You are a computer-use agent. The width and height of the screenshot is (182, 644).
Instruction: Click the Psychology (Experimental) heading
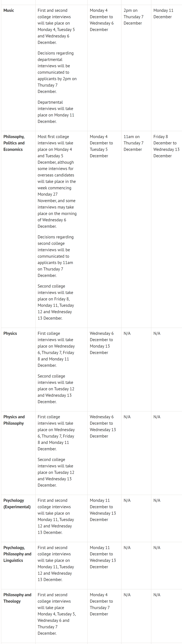[x=17, y=504]
